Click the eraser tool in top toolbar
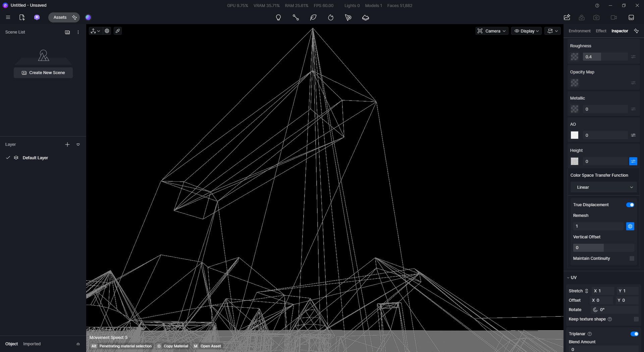This screenshot has height=352, width=644. 366,17
